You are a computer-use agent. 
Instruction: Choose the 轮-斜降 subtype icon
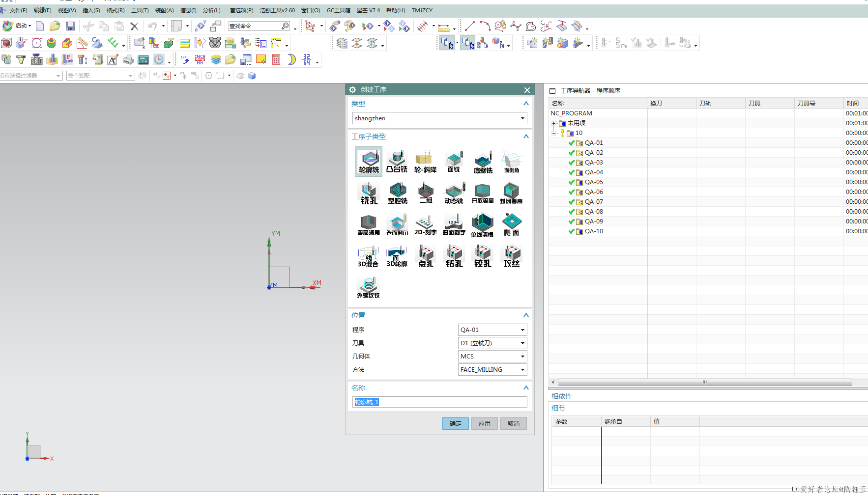(x=425, y=162)
